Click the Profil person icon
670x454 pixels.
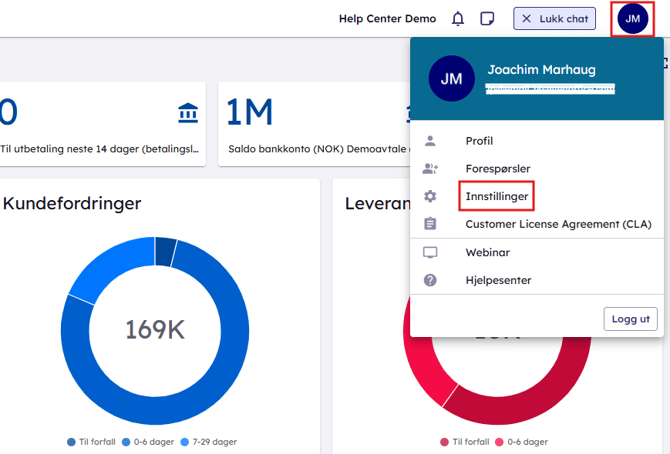pos(430,141)
